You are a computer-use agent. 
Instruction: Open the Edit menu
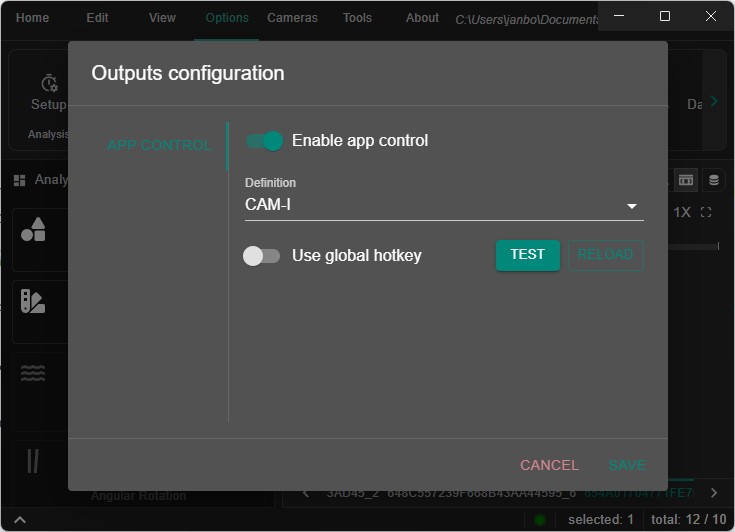97,18
